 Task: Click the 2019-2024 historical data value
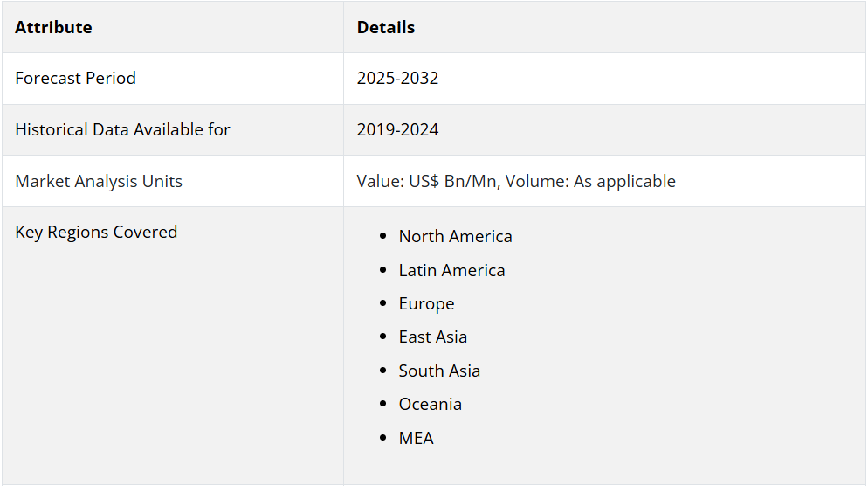tap(397, 129)
